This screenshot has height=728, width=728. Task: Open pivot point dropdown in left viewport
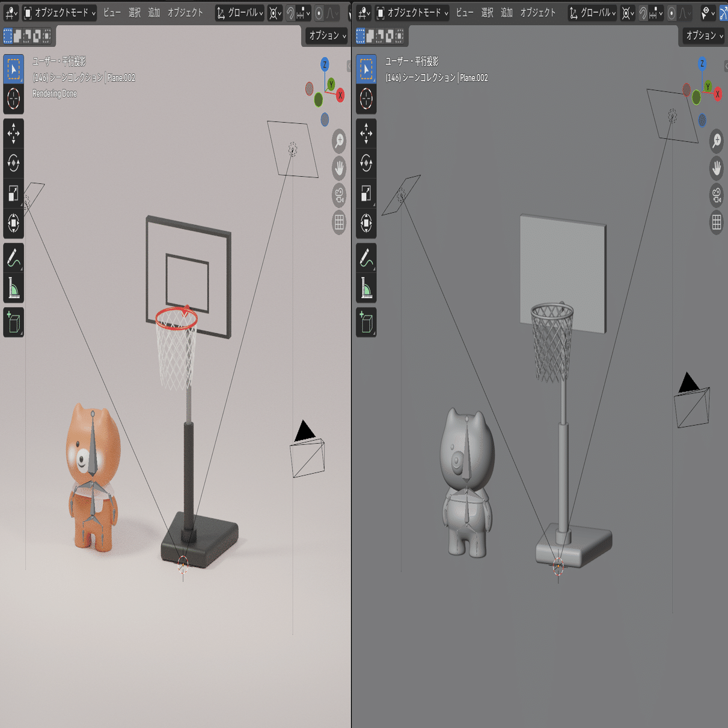point(275,13)
